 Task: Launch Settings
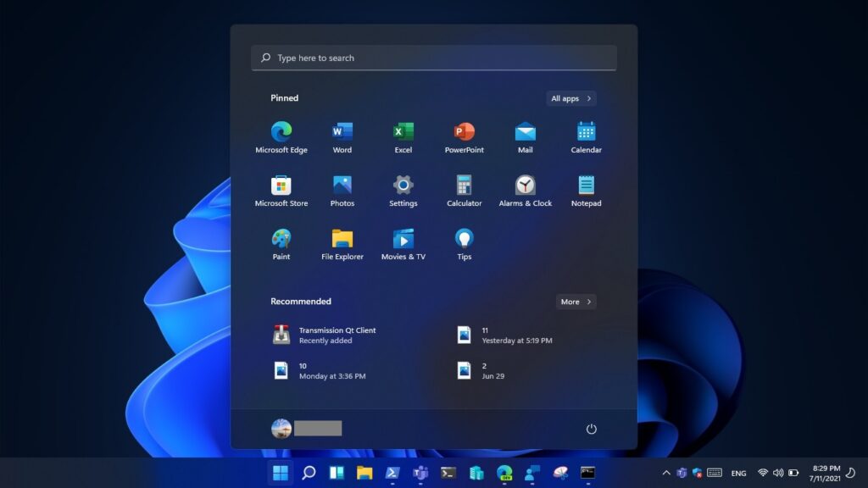pyautogui.click(x=403, y=189)
